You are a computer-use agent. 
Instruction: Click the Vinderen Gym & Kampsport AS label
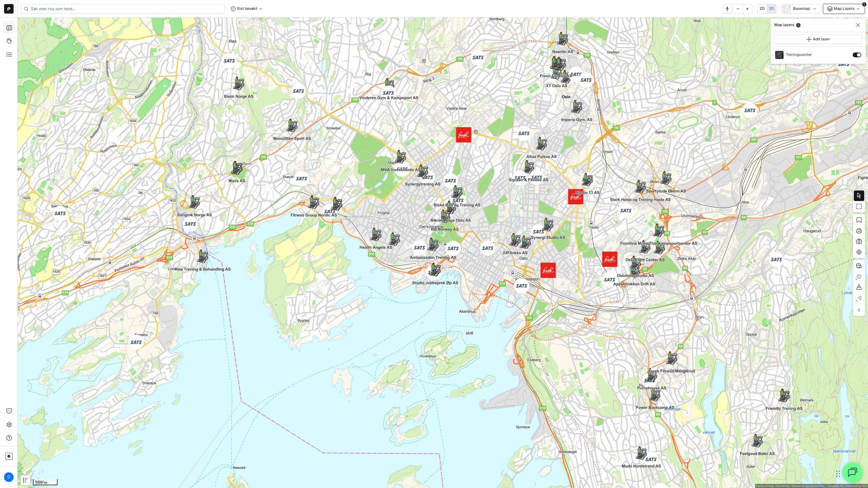click(x=389, y=98)
